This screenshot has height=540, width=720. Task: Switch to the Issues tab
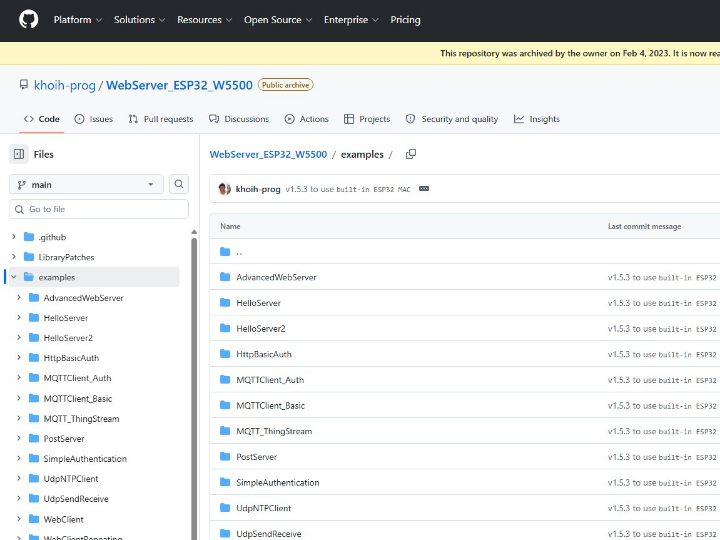(93, 119)
